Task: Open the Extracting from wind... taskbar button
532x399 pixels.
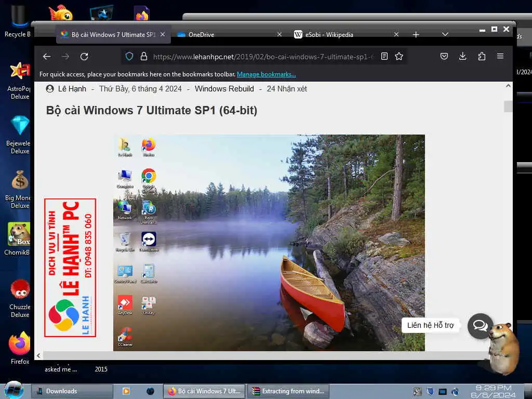Action: [288, 391]
